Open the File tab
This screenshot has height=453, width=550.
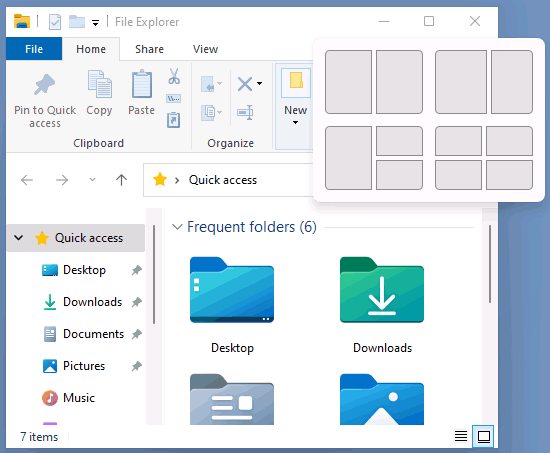click(x=34, y=49)
